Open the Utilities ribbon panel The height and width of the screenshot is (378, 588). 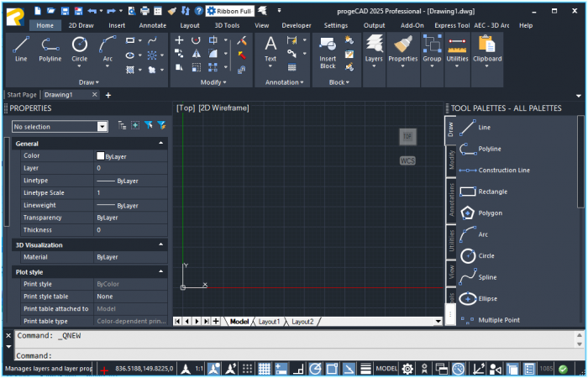[458, 50]
